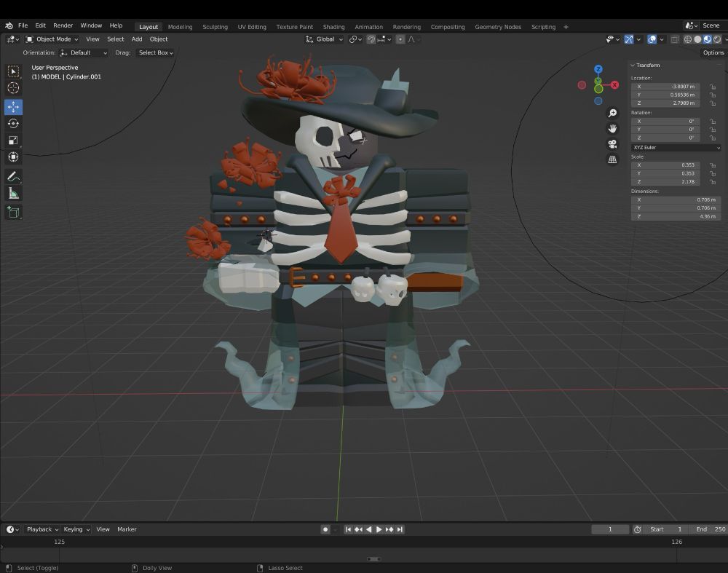Pick the Rotate tool
The height and width of the screenshot is (573, 728).
pyautogui.click(x=13, y=124)
